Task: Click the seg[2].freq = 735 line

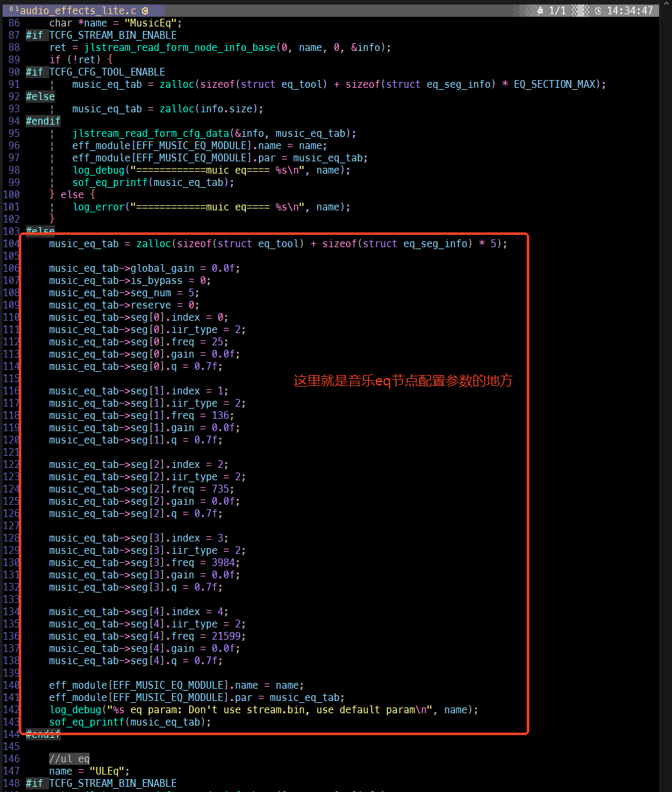Action: (x=141, y=489)
